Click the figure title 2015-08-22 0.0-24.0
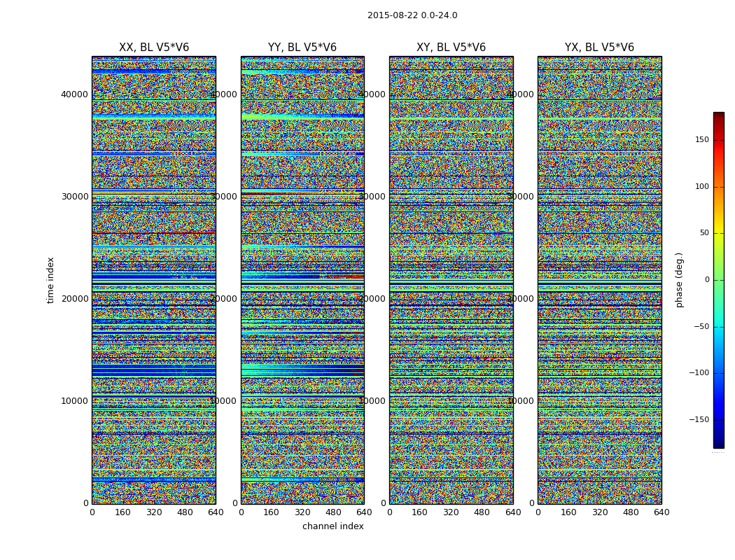 click(412, 15)
